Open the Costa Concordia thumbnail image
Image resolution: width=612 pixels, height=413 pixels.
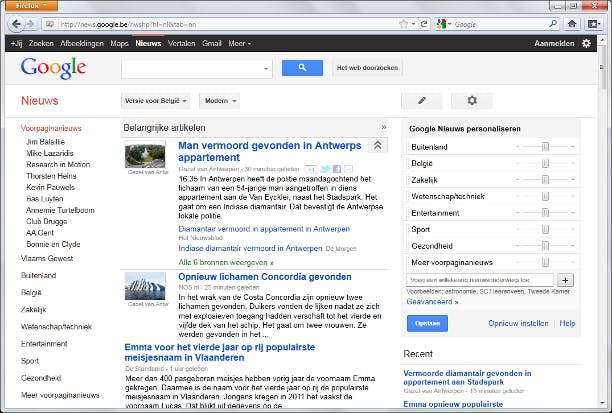(x=145, y=286)
